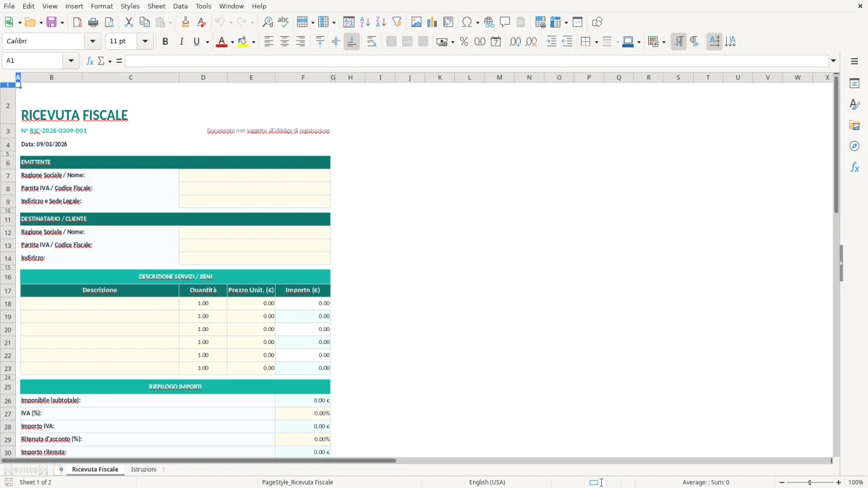Export directly as PDF
Image resolution: width=868 pixels, height=488 pixels.
point(77,22)
